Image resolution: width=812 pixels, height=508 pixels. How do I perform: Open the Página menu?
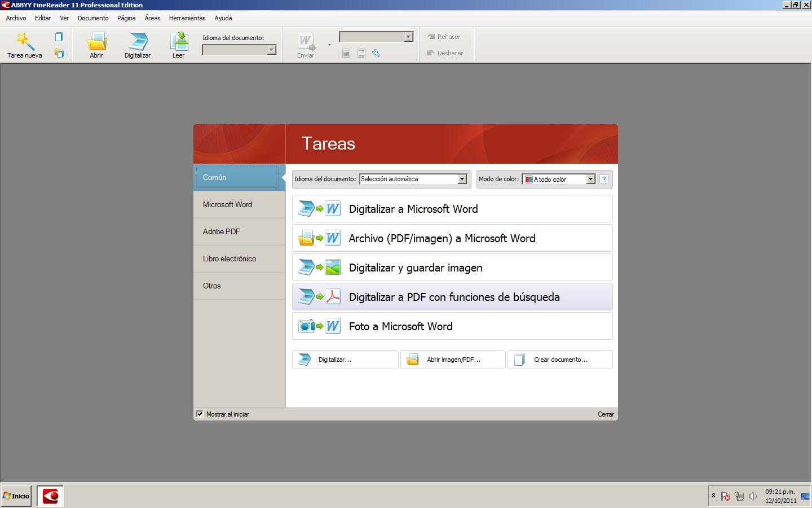126,18
